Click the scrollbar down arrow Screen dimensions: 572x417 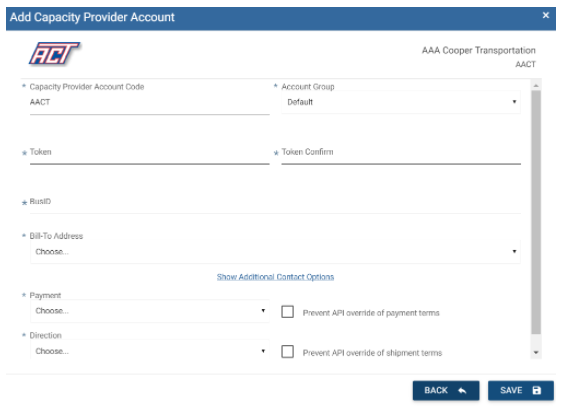click(x=536, y=353)
